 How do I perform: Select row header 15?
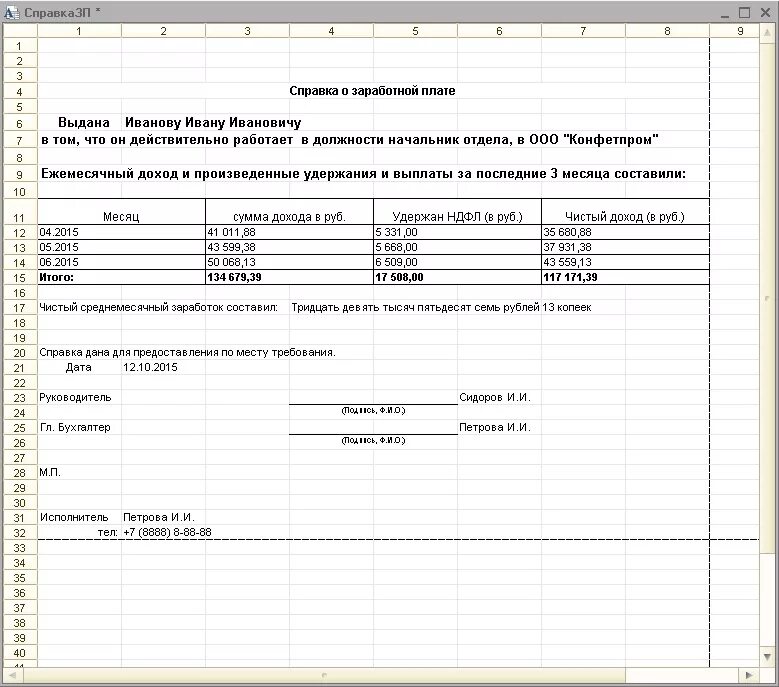click(x=19, y=278)
